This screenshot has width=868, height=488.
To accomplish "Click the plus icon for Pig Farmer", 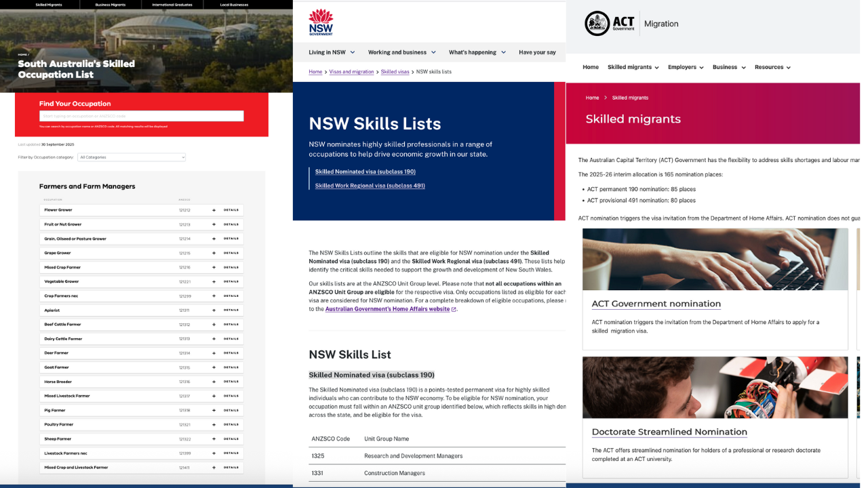I will click(x=214, y=410).
